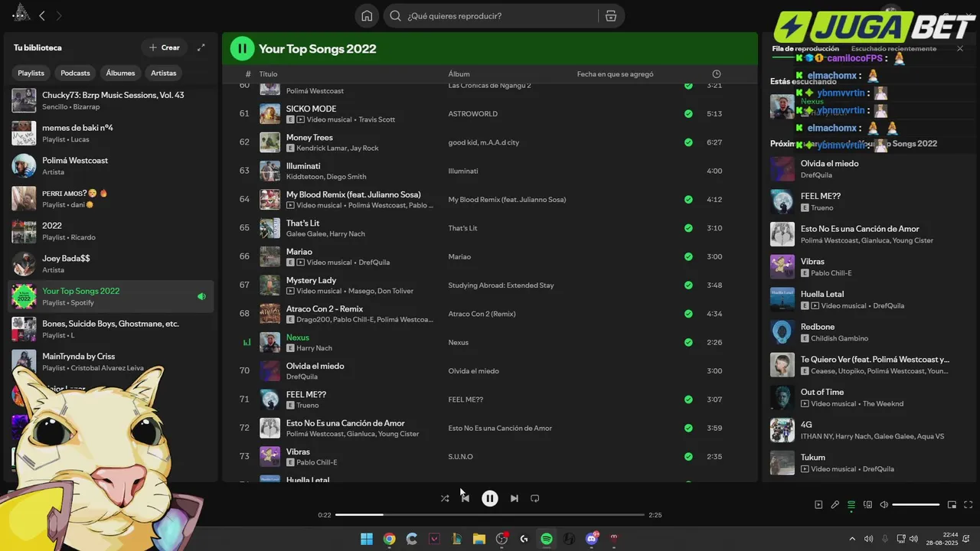Screen dimensions: 980x551
Task: Pause playback in the bottom player bar
Action: click(x=490, y=498)
